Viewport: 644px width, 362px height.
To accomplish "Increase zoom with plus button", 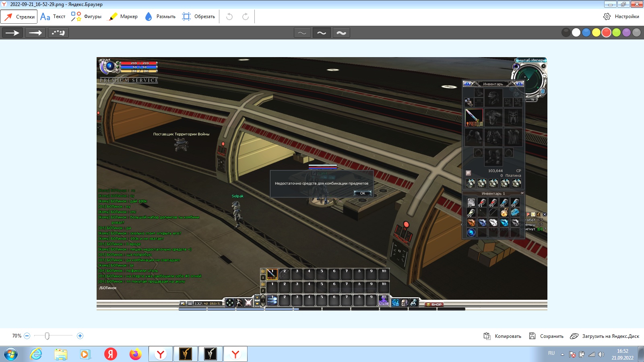I will click(80, 336).
